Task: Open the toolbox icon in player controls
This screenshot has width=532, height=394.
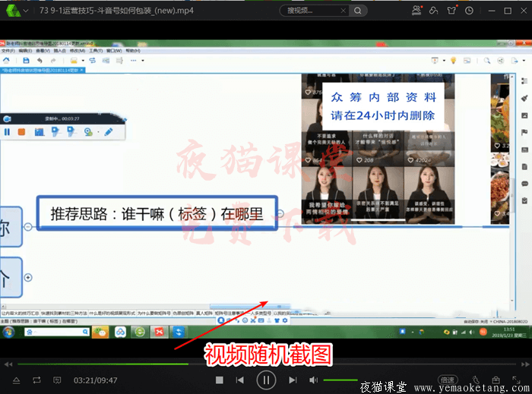Action: (496, 380)
